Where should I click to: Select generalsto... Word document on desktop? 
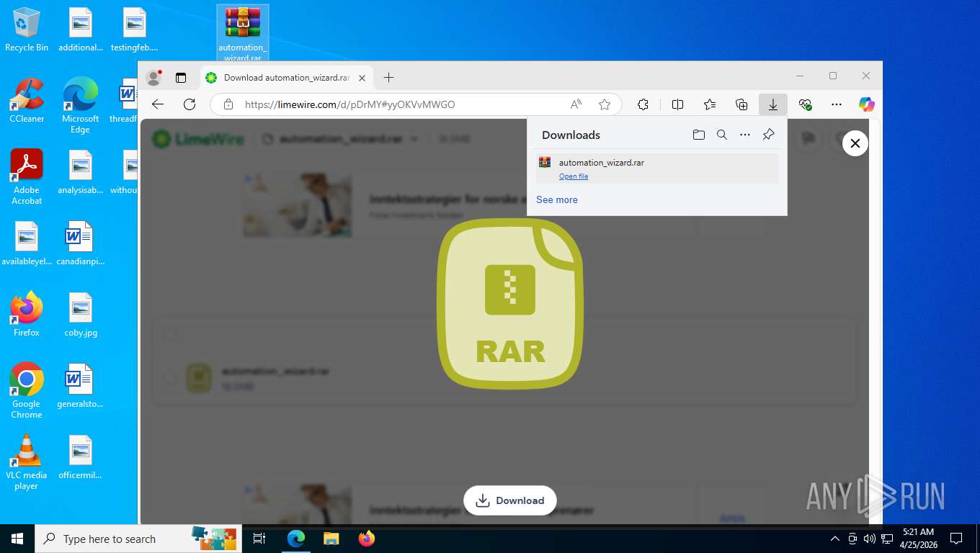pyautogui.click(x=81, y=386)
